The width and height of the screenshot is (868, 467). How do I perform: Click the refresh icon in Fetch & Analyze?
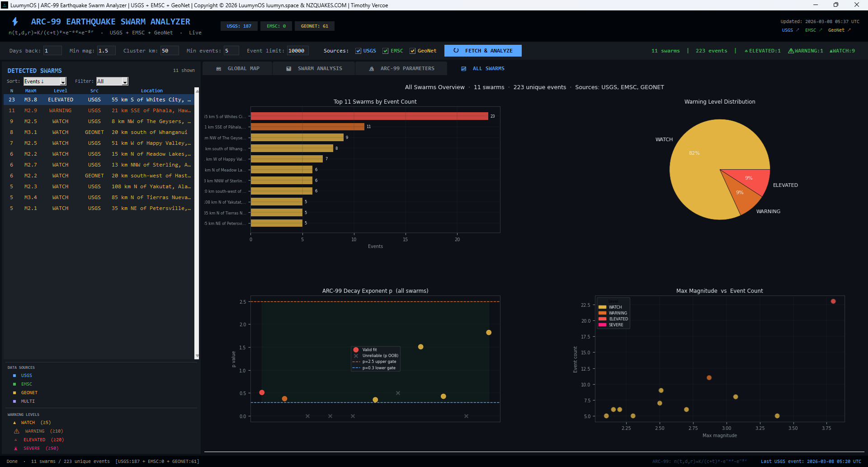point(456,51)
